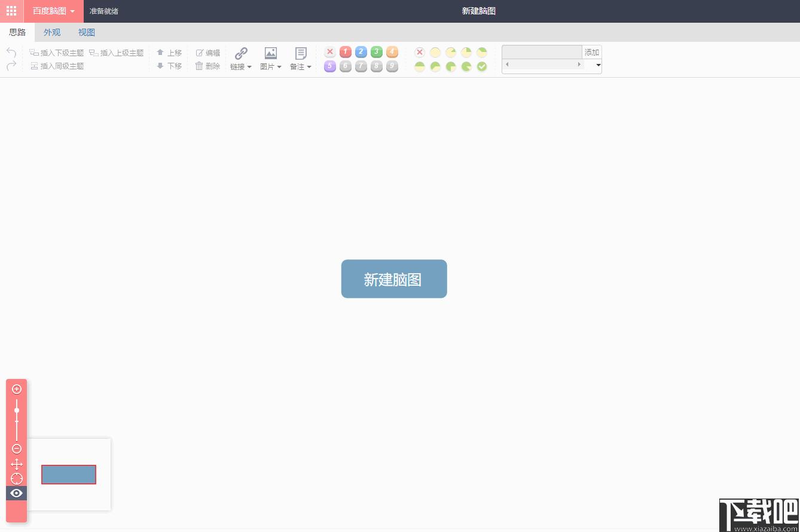Set progress to seven-eighths pie icon
Viewport: 800px width, 532px height.
coord(466,67)
